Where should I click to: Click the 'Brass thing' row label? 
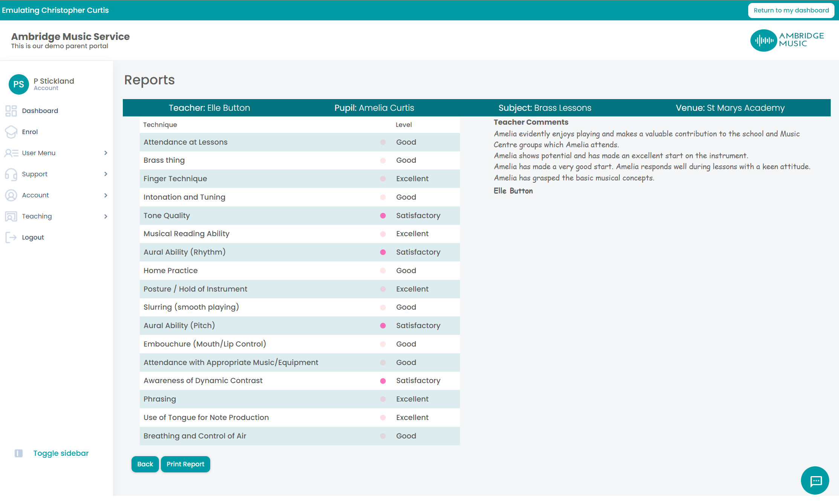(164, 160)
